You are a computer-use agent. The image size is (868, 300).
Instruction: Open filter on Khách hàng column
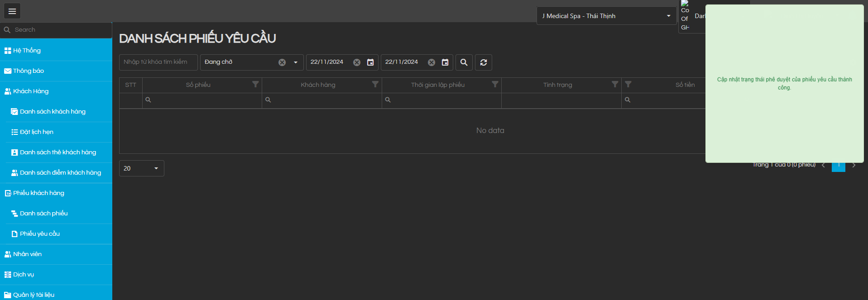tap(375, 85)
